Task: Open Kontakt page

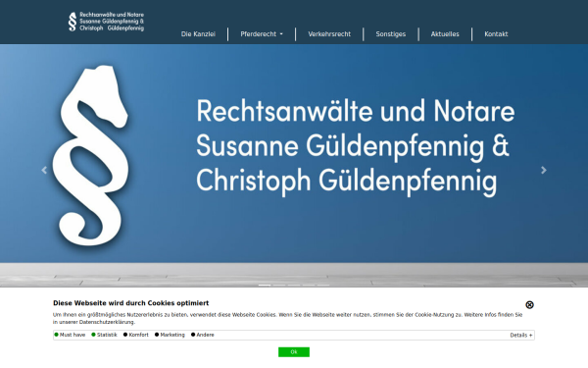Action: point(496,34)
